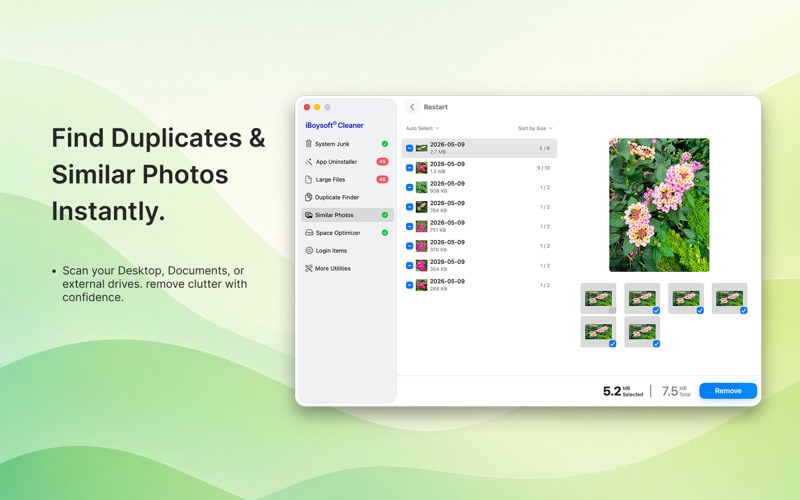
Task: Click the back arrow next to Restart
Action: point(412,107)
